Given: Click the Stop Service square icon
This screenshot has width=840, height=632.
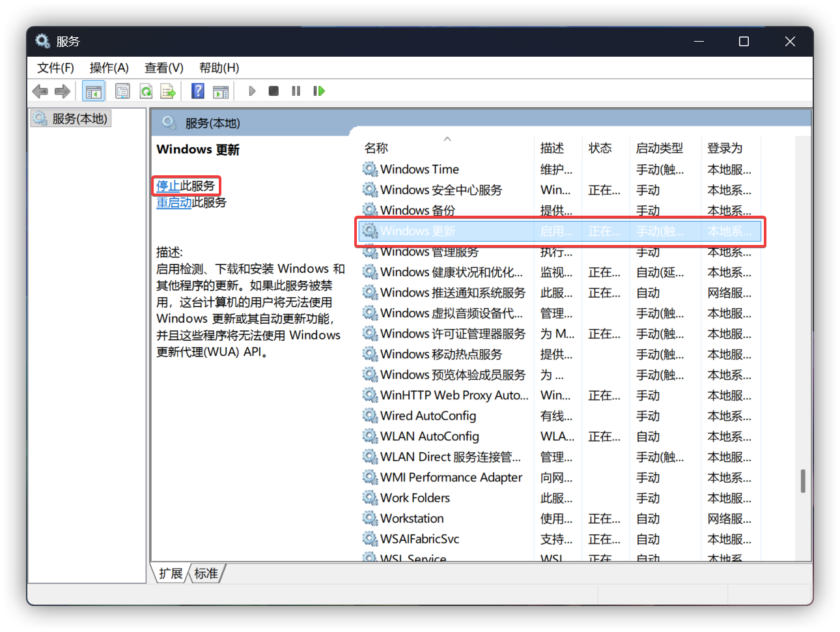Looking at the screenshot, I should tap(274, 91).
